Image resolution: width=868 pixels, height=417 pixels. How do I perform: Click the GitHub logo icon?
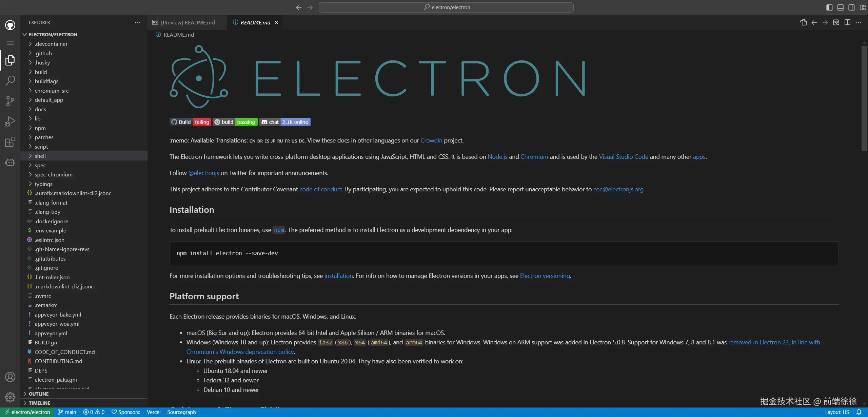[x=10, y=25]
